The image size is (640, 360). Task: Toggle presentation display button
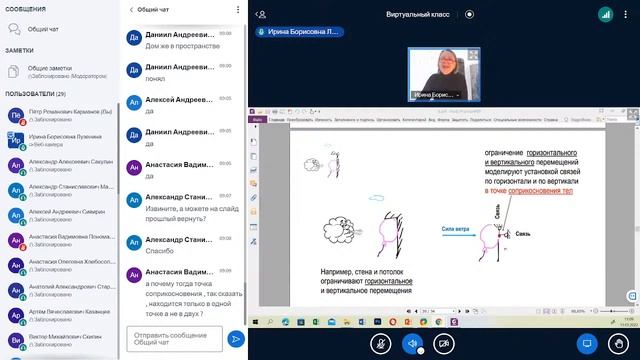tap(587, 344)
